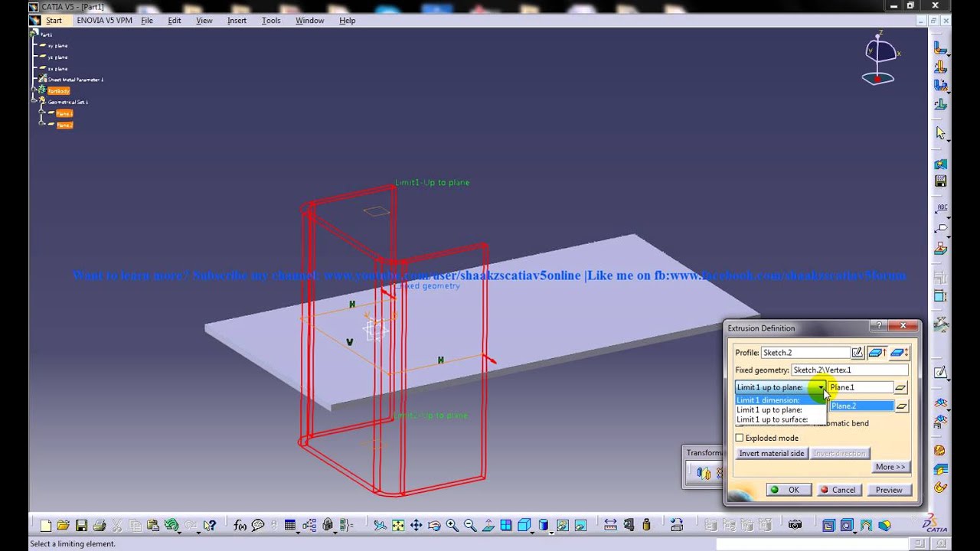Save the part with floppy icon

[81, 525]
